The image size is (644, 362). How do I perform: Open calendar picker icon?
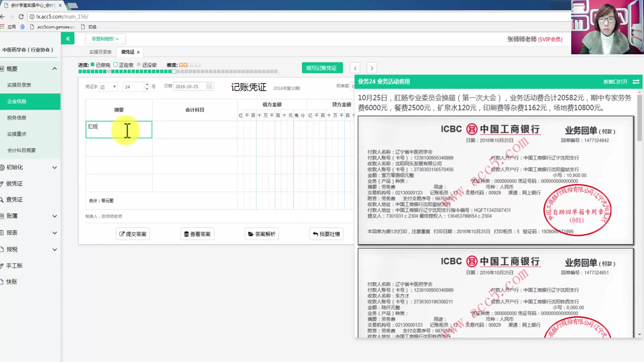(x=209, y=86)
